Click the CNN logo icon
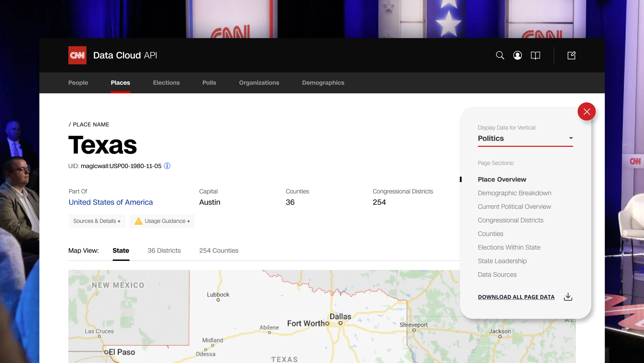The height and width of the screenshot is (363, 644). (77, 55)
